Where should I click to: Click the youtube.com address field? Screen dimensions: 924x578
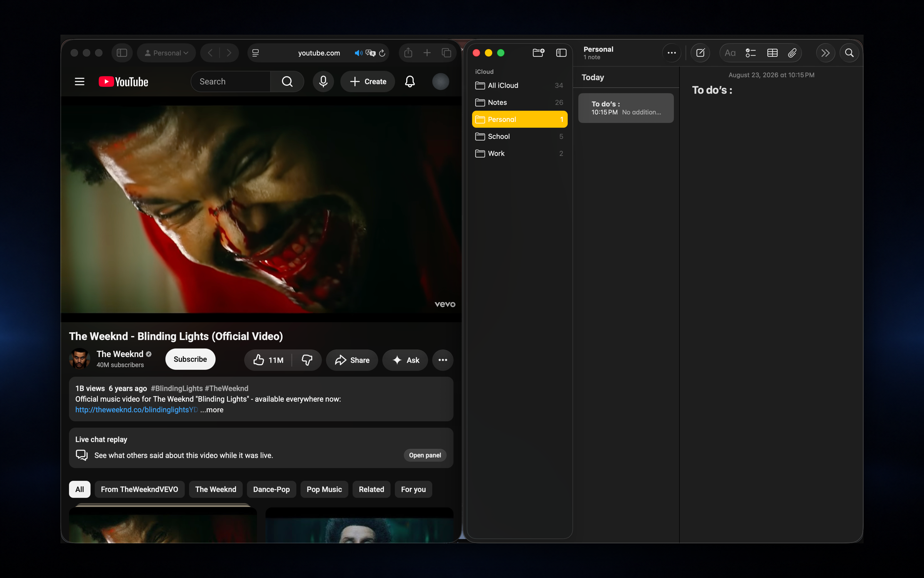click(318, 53)
